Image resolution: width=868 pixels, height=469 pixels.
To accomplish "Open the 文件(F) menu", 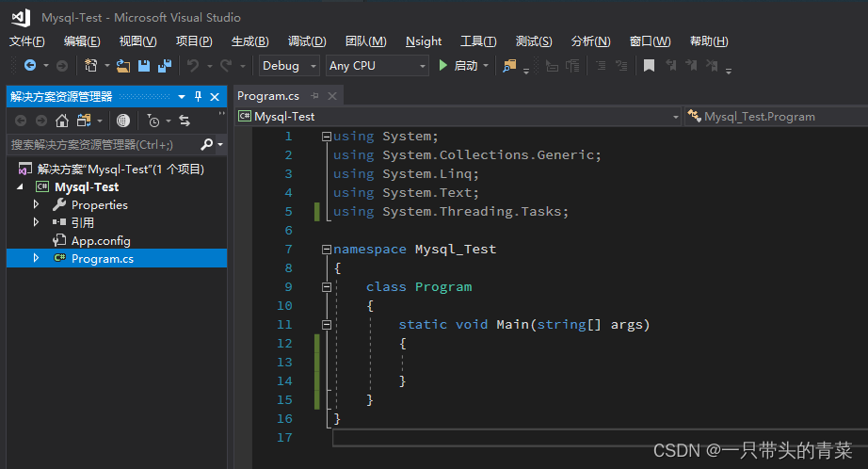I will tap(27, 41).
